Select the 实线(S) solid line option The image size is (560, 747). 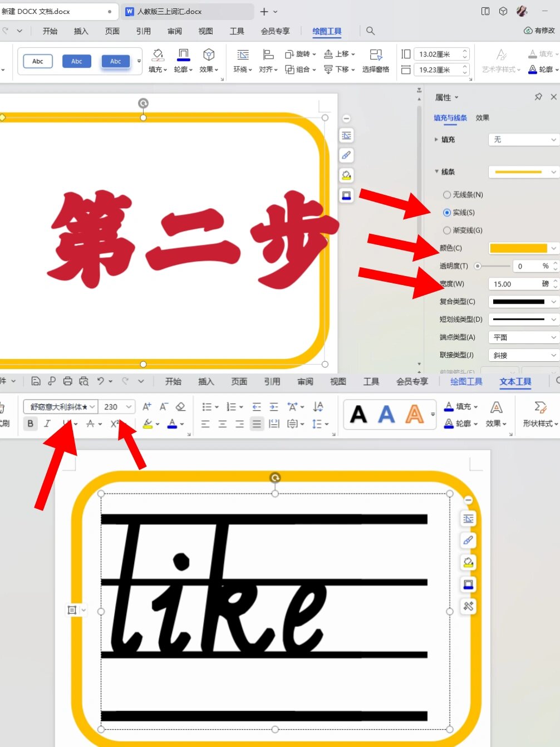tap(447, 213)
